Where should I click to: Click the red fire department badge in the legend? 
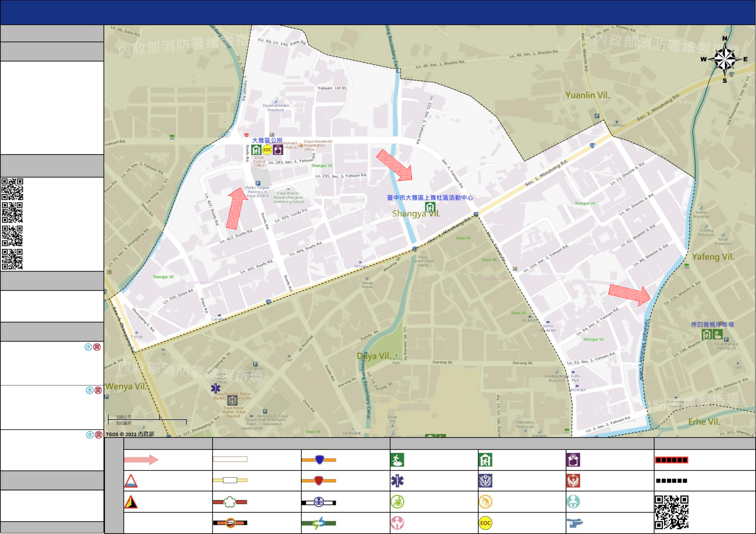[573, 481]
